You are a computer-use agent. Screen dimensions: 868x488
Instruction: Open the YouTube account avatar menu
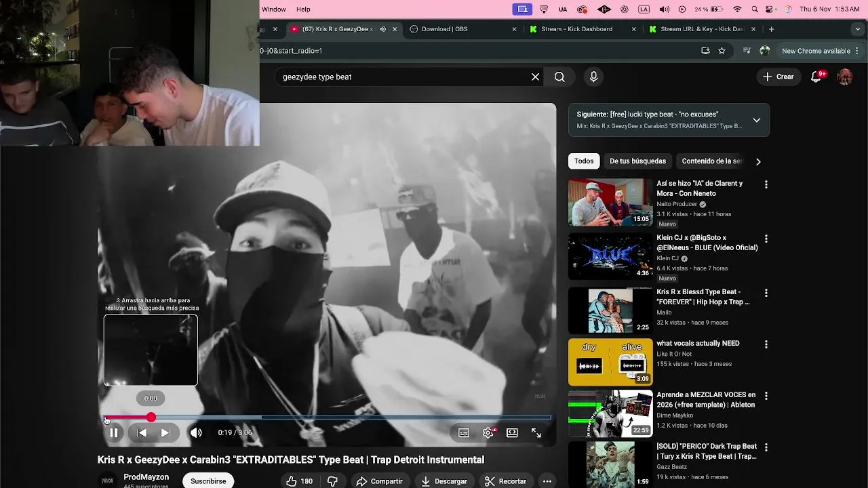[845, 77]
